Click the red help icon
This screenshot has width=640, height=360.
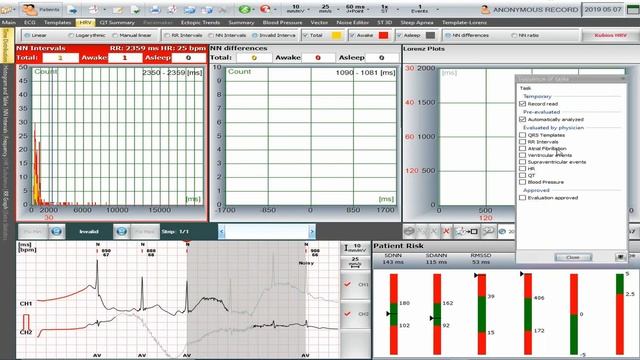click(x=265, y=9)
